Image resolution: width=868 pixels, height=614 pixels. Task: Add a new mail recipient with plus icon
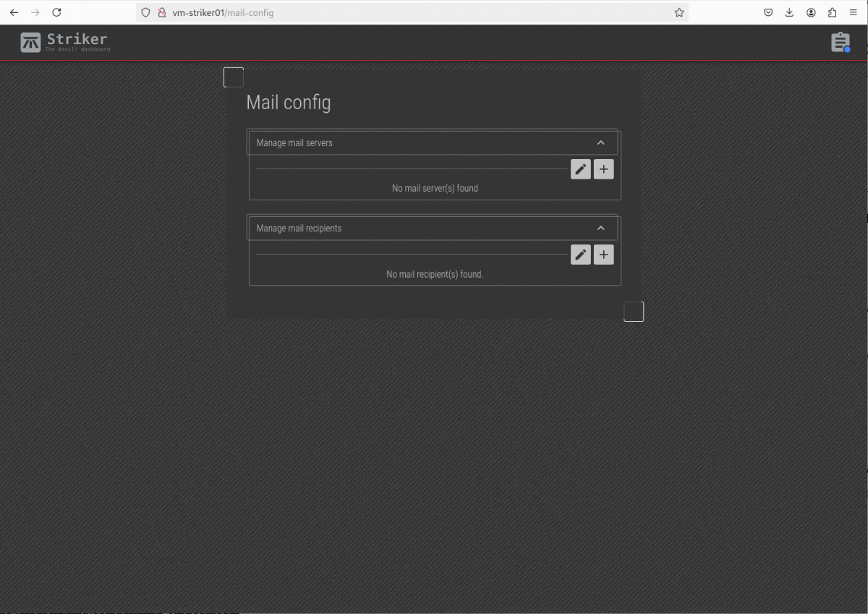(x=603, y=255)
